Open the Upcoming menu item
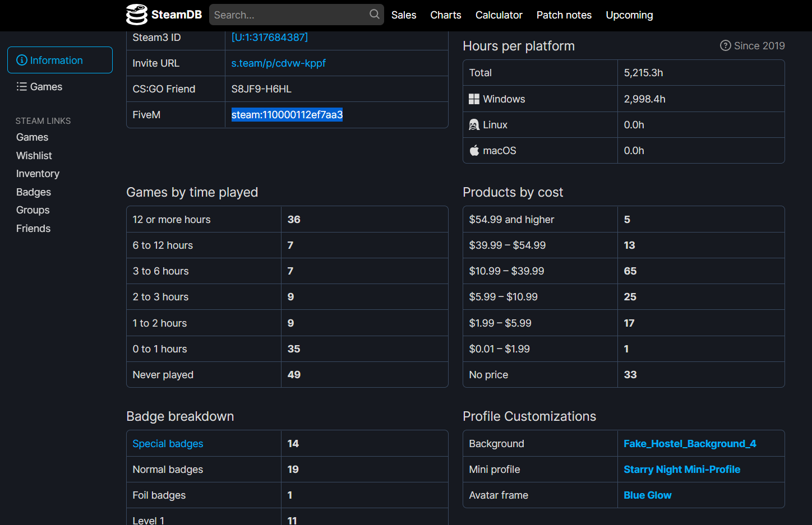 [629, 15]
